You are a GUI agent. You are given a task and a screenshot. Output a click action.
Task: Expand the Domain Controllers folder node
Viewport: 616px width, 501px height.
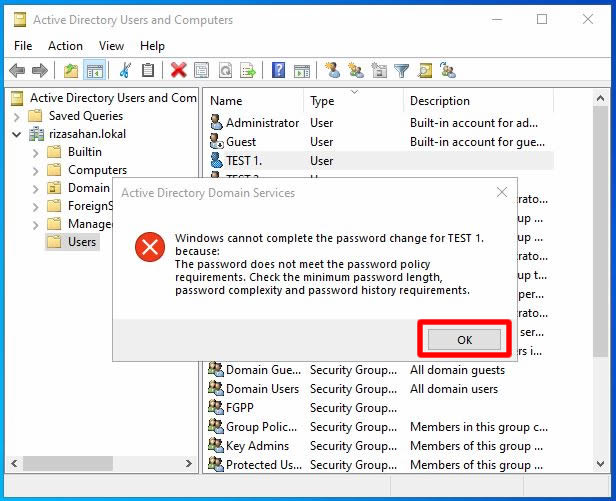(35, 189)
